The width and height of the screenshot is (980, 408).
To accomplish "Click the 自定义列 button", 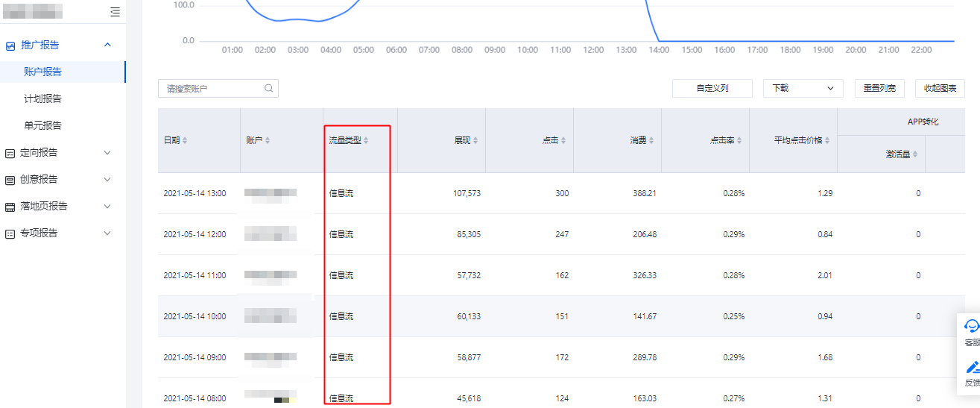I will click(x=712, y=88).
